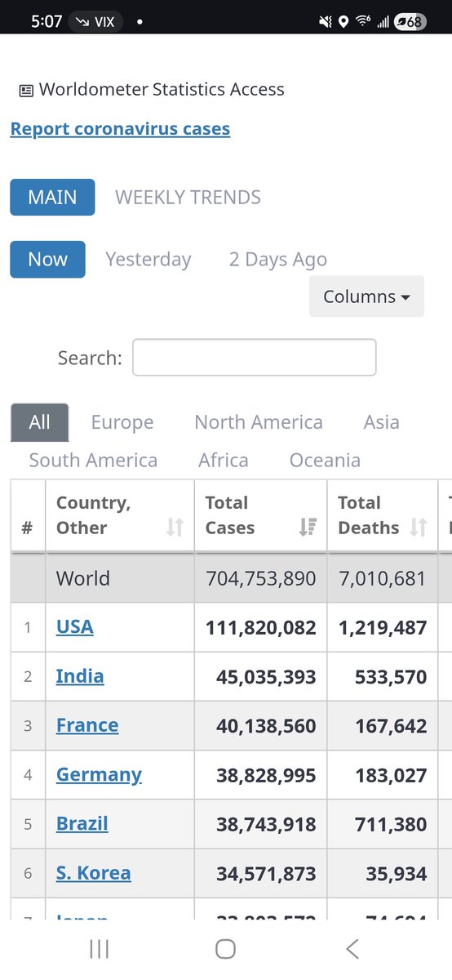Switch to the WEEKLY TRENDS tab
Screen dimensions: 452x980
point(188,198)
